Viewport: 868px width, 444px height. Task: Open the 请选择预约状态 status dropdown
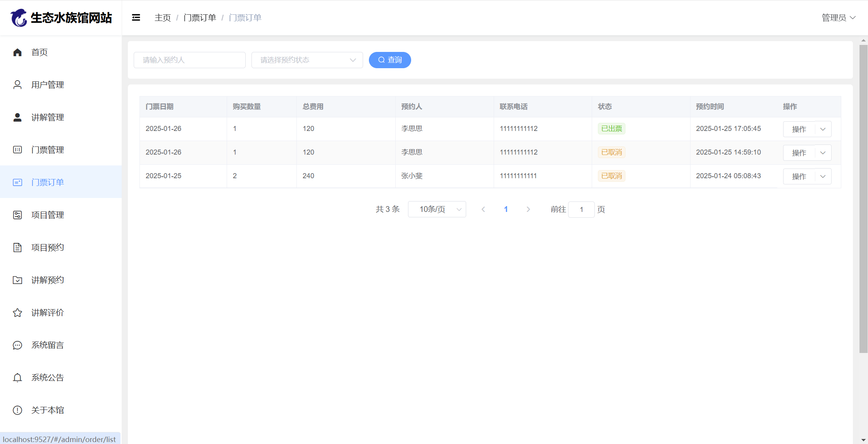(x=307, y=60)
